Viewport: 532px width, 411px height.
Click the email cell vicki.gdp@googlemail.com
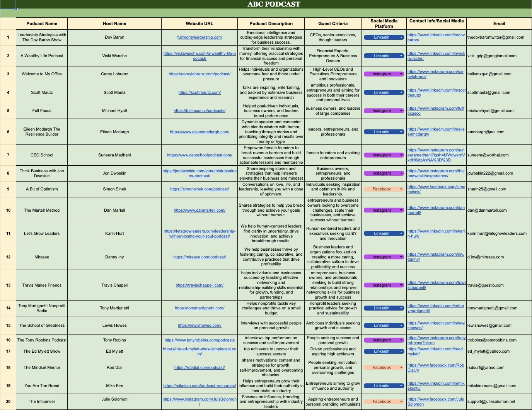pyautogui.click(x=492, y=56)
